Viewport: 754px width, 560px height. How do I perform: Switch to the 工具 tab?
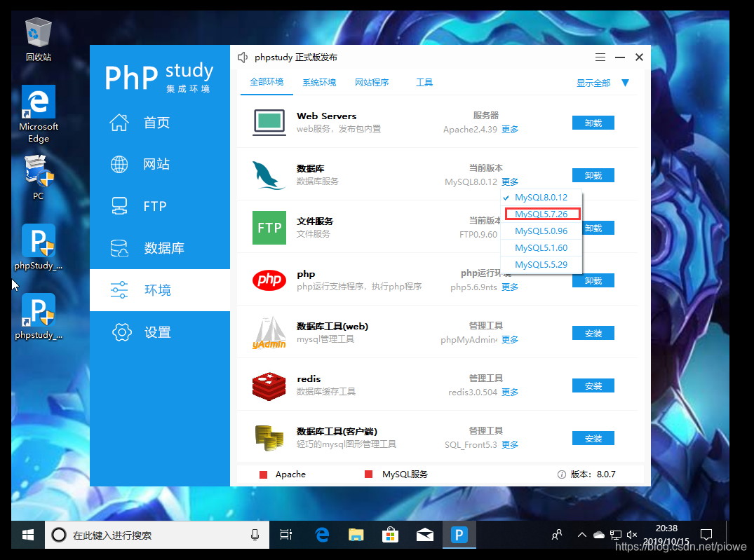pos(424,83)
